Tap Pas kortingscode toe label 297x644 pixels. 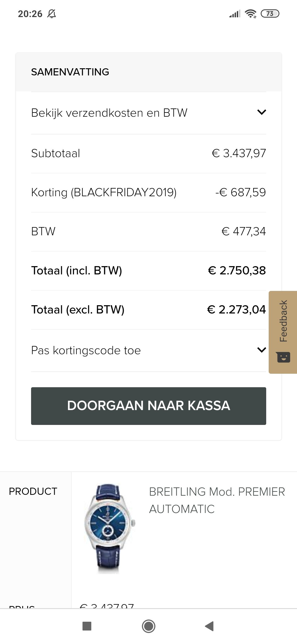coord(86,350)
